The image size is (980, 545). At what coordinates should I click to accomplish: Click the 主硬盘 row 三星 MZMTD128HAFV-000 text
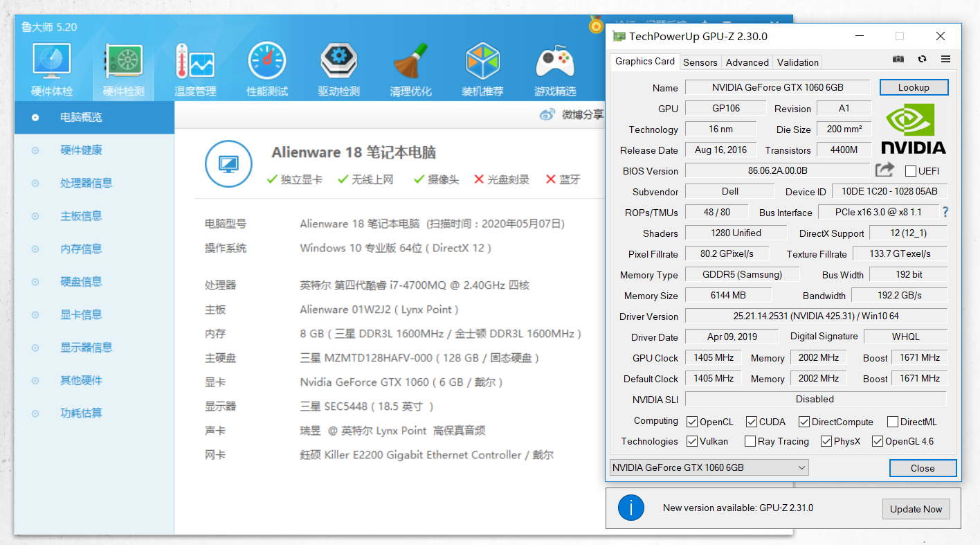pos(419,358)
